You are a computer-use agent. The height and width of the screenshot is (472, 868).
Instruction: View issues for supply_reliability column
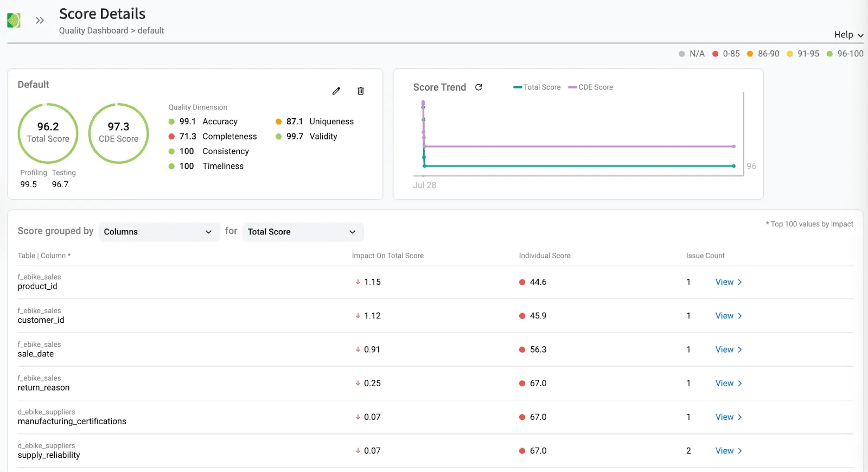tap(724, 451)
